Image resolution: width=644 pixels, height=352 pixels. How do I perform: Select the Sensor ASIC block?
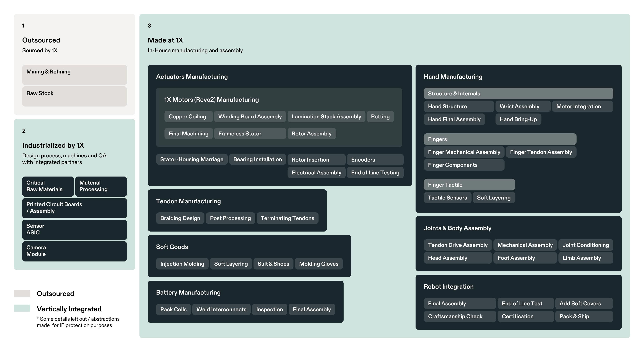tap(74, 229)
